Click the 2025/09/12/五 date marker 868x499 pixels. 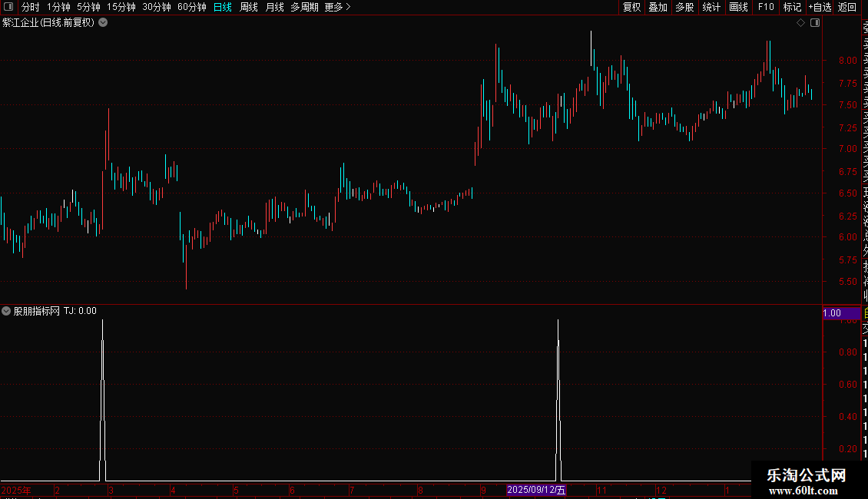pos(536,490)
